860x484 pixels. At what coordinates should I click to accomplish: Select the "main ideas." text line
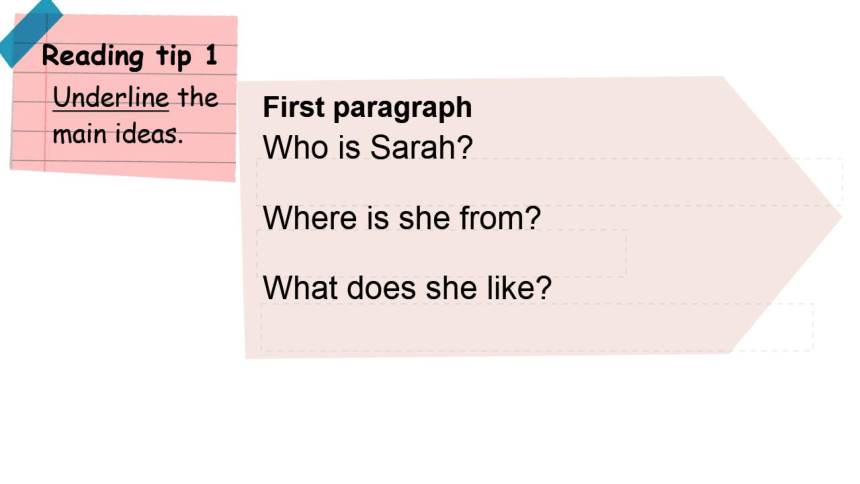click(117, 134)
